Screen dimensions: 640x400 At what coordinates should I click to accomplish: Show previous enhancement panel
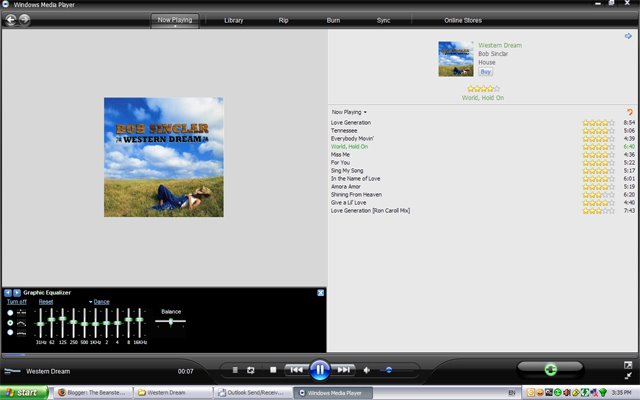click(x=8, y=293)
